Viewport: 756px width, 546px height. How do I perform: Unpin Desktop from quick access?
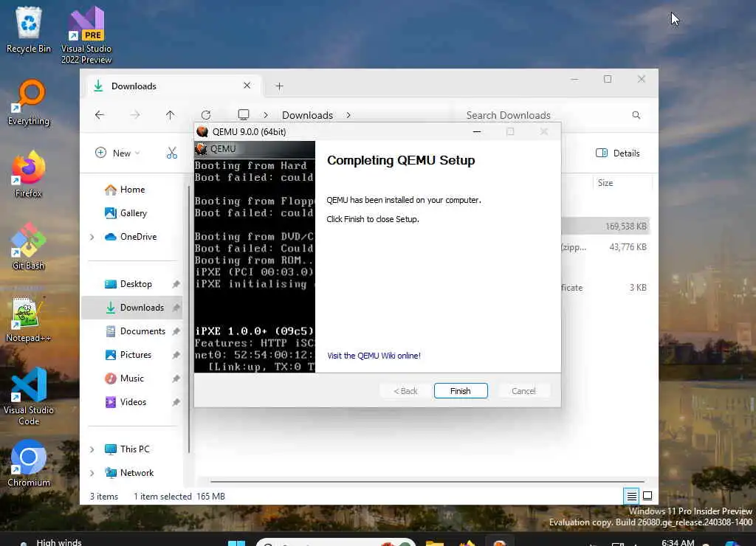176,284
